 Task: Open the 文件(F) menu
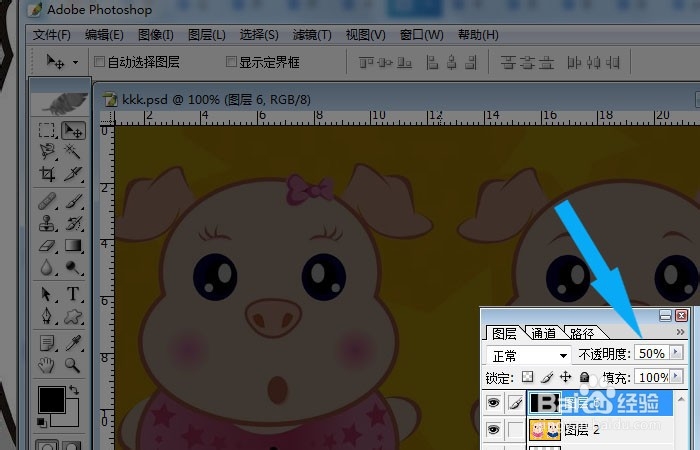(x=52, y=35)
